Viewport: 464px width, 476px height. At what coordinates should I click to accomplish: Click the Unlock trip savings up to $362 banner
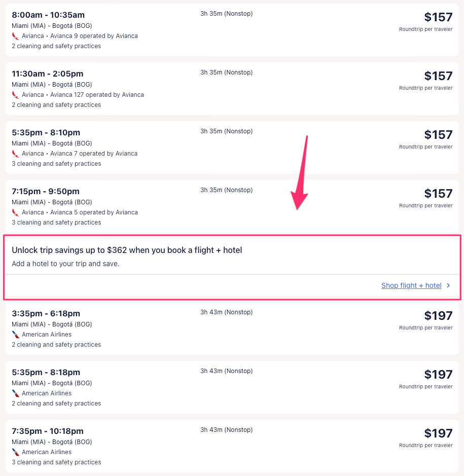(x=127, y=250)
